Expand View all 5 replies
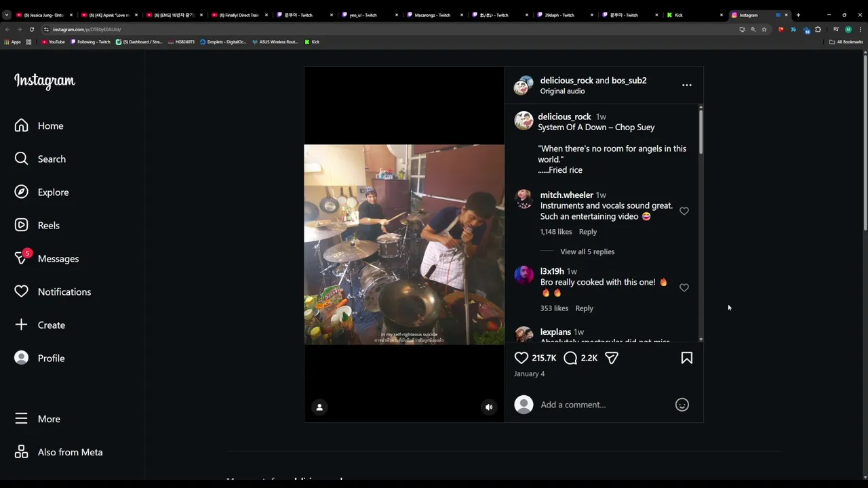The height and width of the screenshot is (488, 868). click(587, 251)
